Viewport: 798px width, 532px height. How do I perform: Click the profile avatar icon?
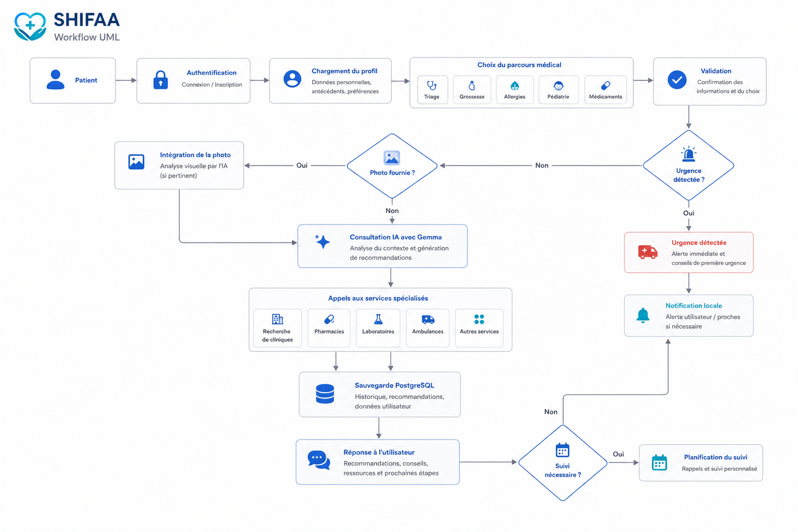292,79
